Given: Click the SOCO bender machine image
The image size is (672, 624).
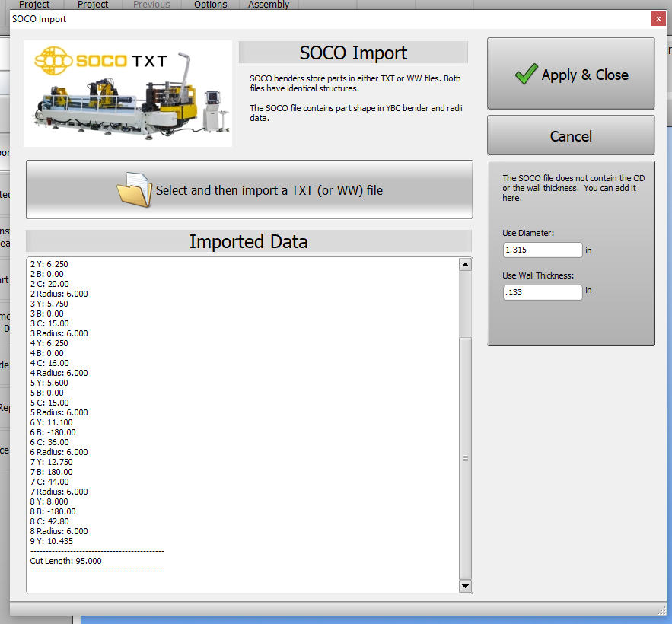Looking at the screenshot, I should pos(128,94).
